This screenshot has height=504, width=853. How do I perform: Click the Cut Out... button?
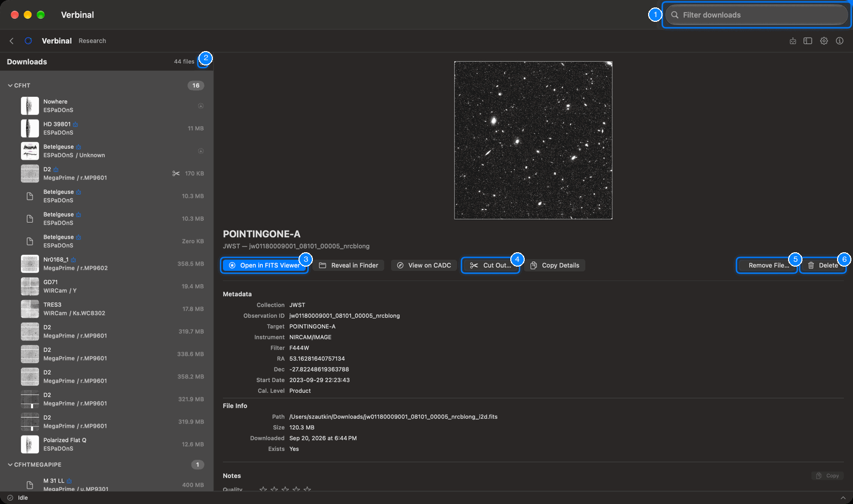[x=490, y=266]
